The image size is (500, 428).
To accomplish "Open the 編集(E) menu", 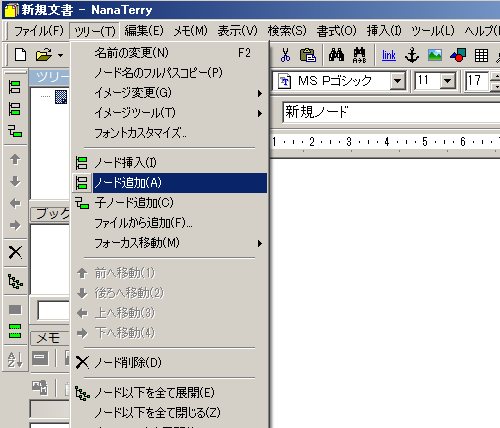I will point(144,31).
